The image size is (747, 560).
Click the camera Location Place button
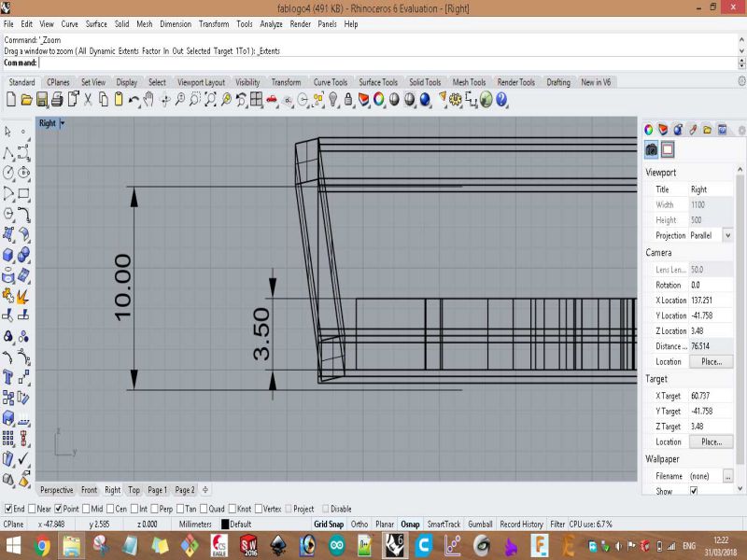[x=711, y=361]
